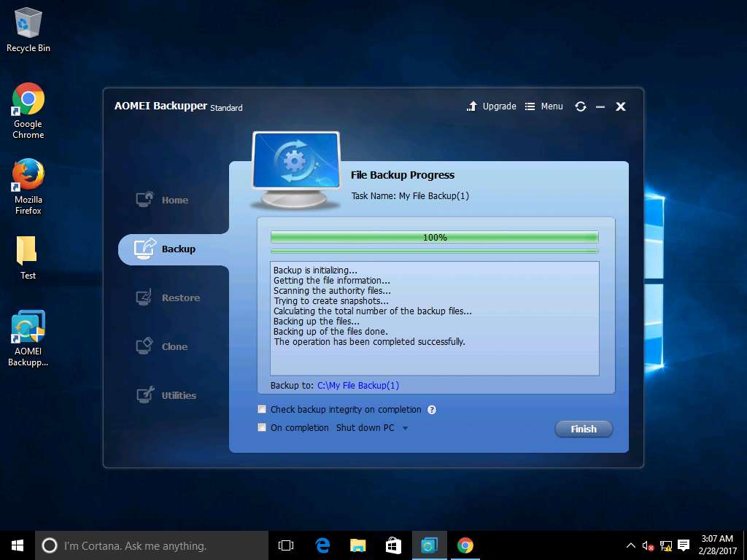
Task: Click the network tray icon
Action: (666, 545)
